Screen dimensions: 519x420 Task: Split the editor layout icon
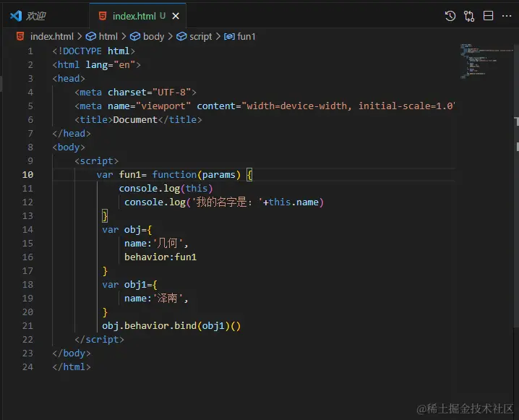tap(488, 16)
